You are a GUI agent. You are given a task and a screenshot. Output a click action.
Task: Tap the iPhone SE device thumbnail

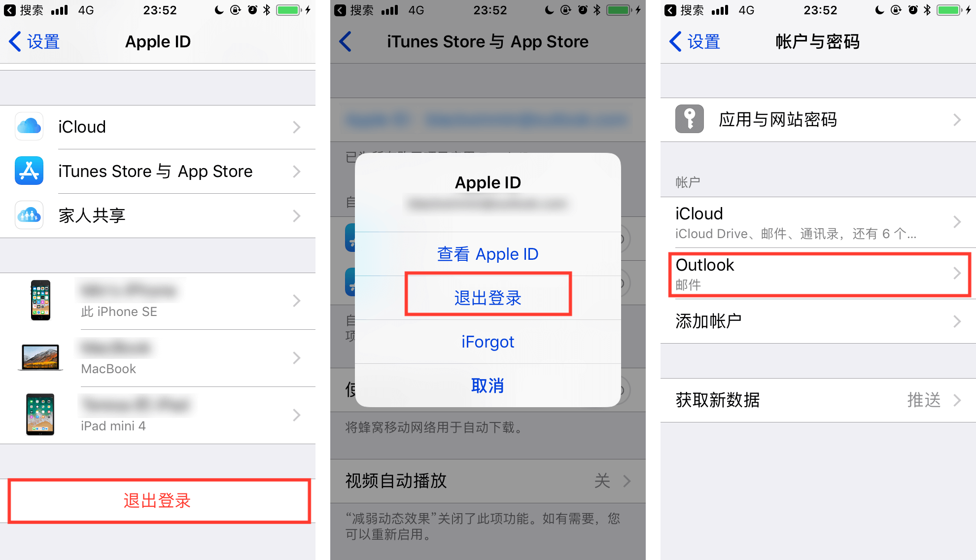[x=40, y=300]
